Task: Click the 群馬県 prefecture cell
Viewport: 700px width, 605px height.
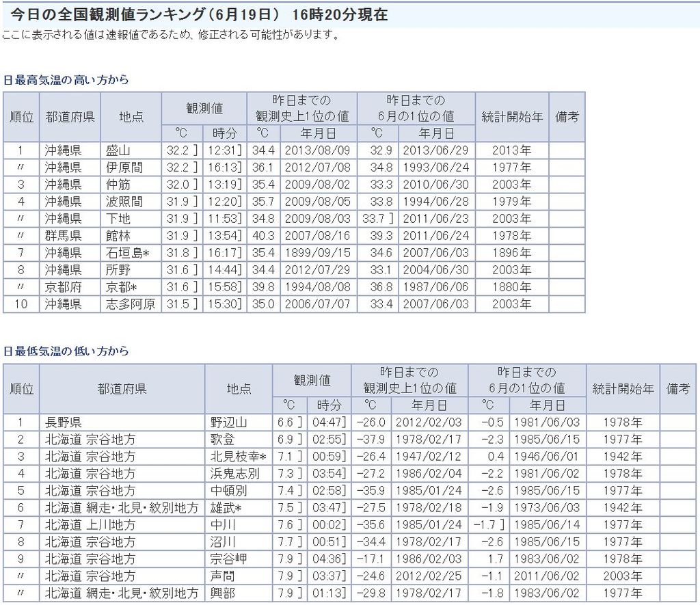Action: coord(64,236)
